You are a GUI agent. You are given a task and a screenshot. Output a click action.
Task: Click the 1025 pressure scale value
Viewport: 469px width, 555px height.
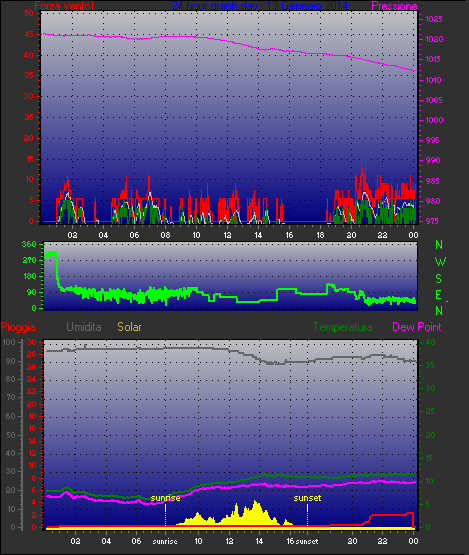[434, 19]
